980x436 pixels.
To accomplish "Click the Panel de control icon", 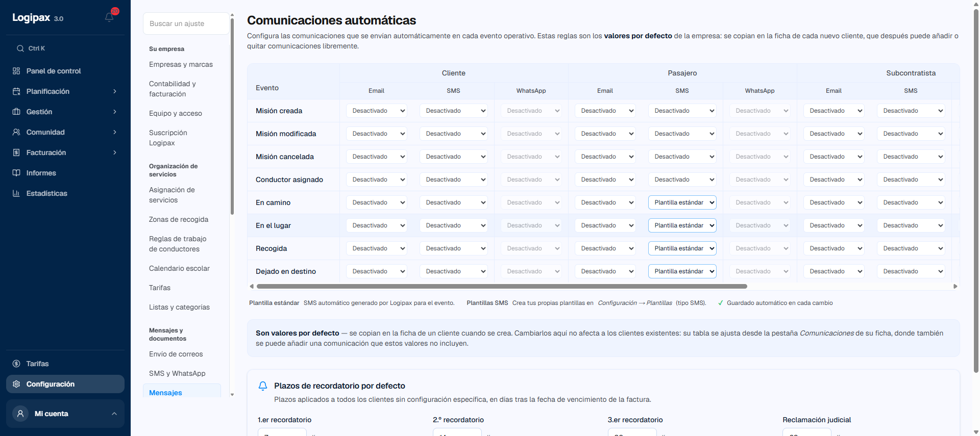I will (16, 71).
